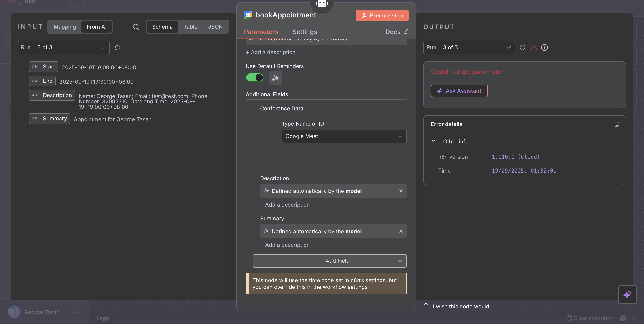This screenshot has width=644, height=324.
Task: Click the Description field model-defined input
Action: point(333,191)
